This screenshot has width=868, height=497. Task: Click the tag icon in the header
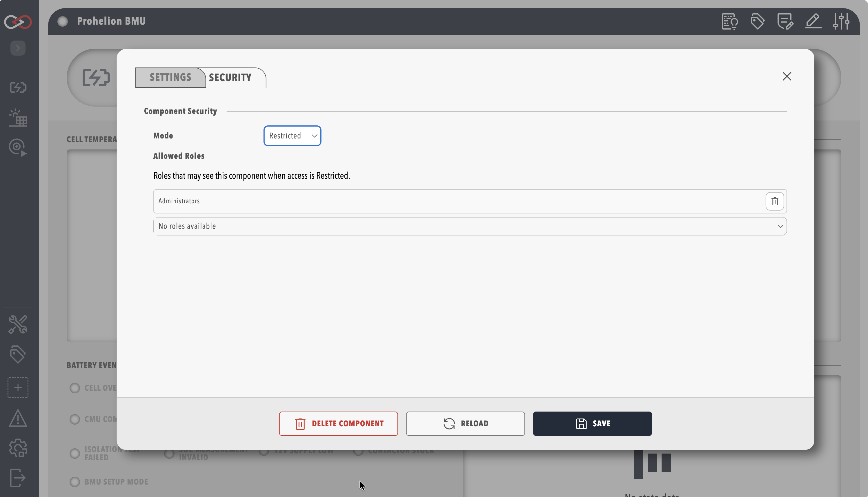click(757, 21)
